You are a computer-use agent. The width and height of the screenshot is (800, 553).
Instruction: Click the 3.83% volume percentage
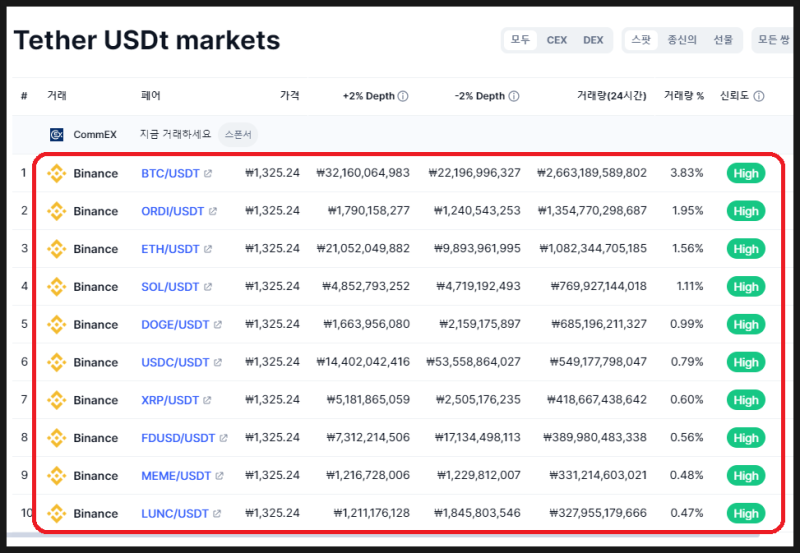point(687,173)
